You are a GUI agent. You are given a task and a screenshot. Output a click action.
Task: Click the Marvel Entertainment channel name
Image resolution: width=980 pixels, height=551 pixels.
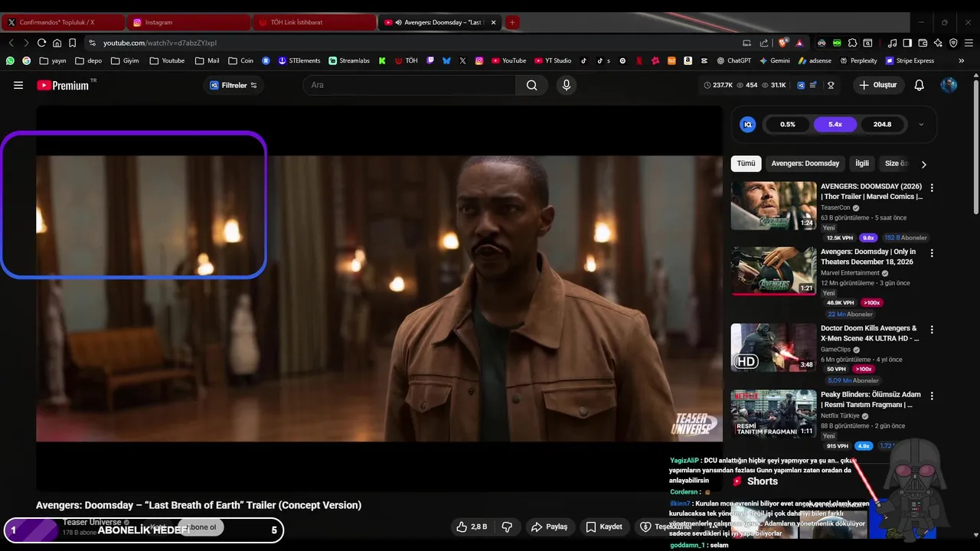[850, 273]
